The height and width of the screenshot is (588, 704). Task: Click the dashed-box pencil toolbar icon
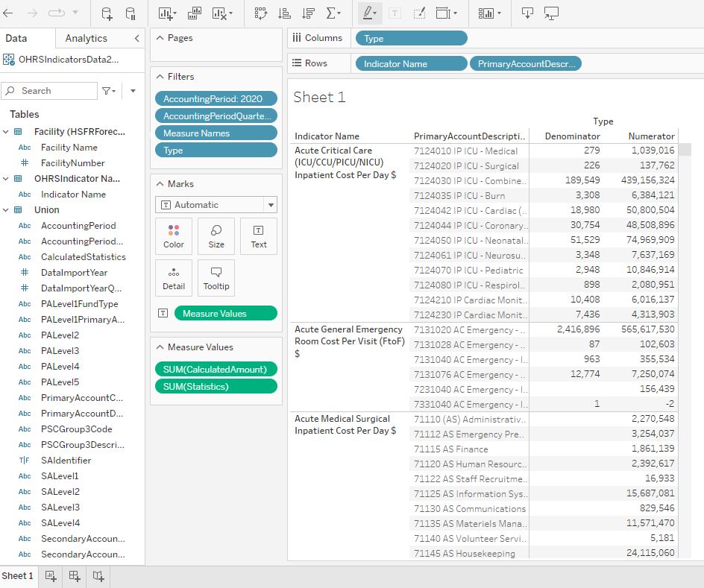coord(419,13)
